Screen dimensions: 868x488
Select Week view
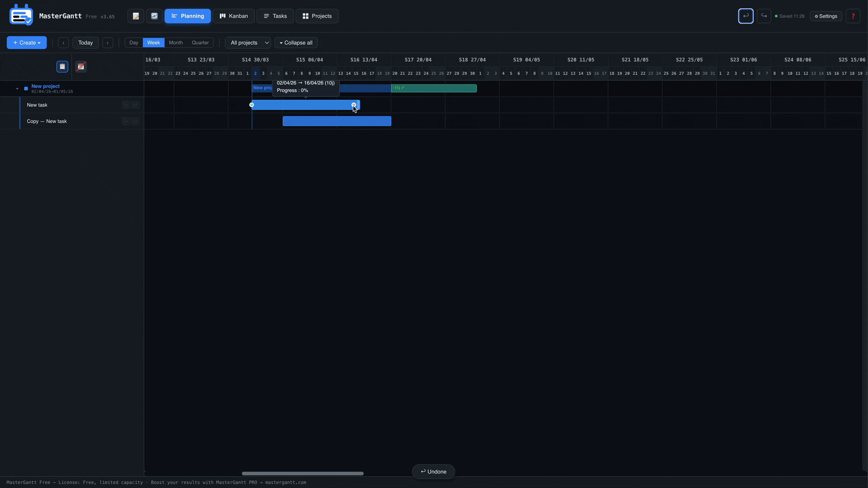coord(154,42)
